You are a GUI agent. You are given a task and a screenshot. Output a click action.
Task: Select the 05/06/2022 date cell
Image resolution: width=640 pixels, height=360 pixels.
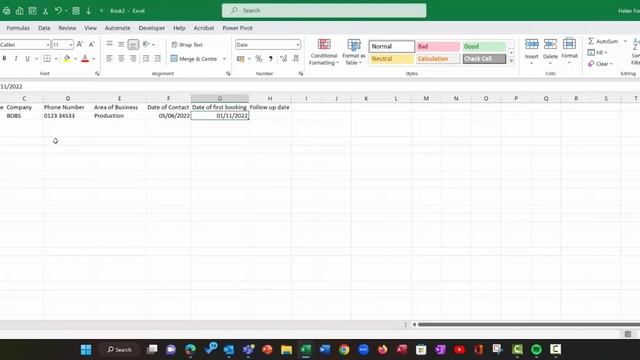point(169,116)
